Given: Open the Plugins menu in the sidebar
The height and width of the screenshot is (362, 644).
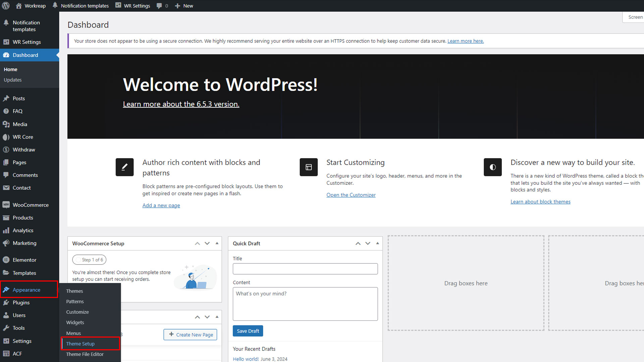Looking at the screenshot, I should click(x=21, y=302).
